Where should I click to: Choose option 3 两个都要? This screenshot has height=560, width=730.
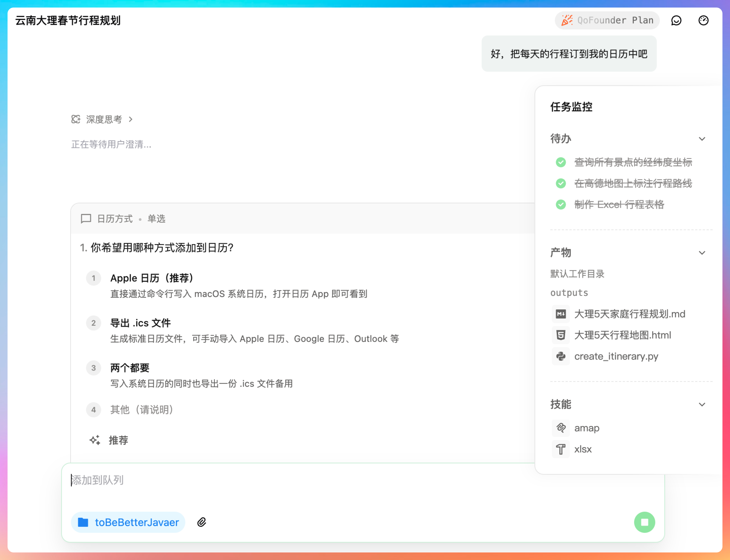(x=130, y=368)
